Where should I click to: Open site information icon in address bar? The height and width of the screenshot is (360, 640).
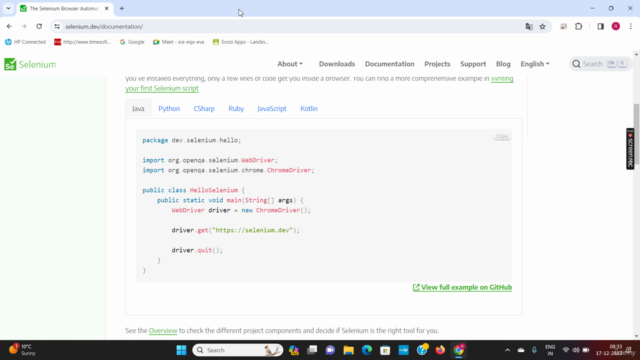[57, 27]
